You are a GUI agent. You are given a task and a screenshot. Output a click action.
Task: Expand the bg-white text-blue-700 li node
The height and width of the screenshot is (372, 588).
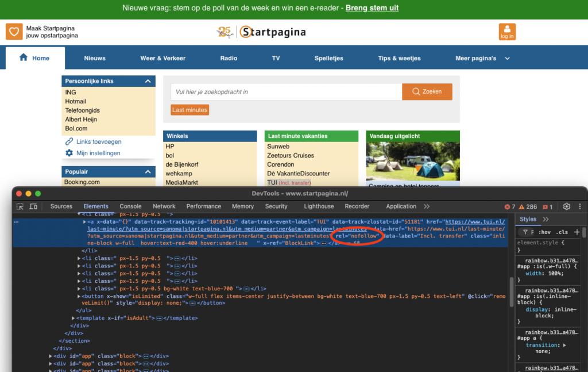point(79,289)
